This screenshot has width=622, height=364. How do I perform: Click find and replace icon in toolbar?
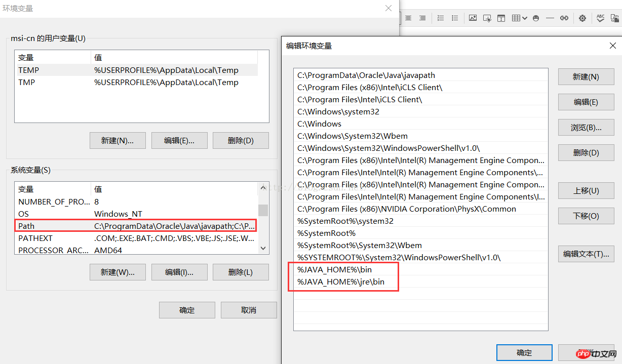point(615,18)
